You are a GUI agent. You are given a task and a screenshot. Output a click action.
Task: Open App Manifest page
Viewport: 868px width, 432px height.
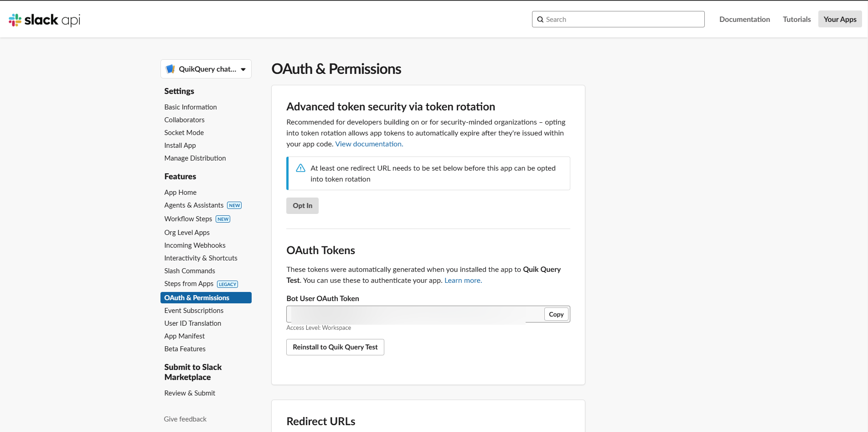(184, 336)
